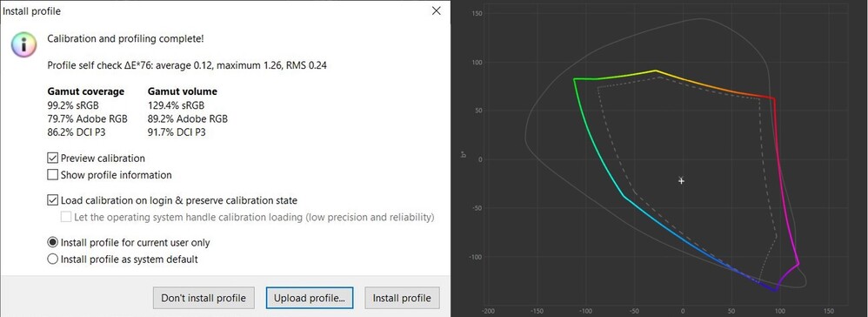Click Upload profile... button
This screenshot has height=317, width=868.
pyautogui.click(x=310, y=298)
